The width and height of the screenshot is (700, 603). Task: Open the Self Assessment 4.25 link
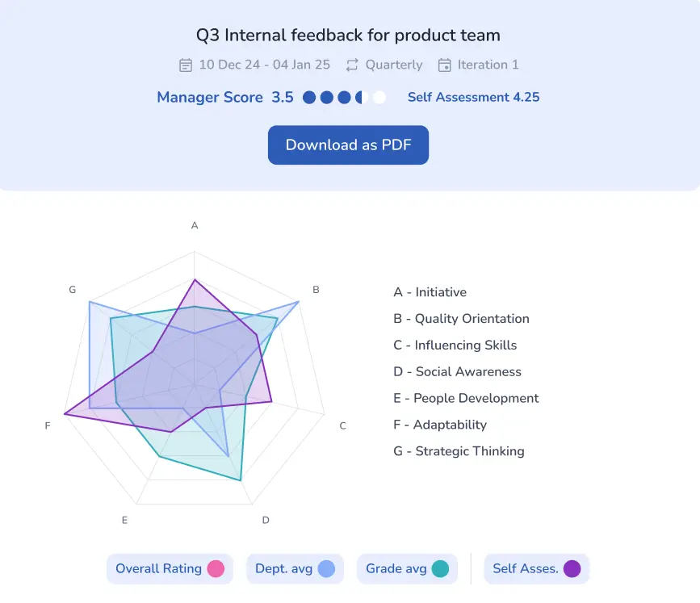pyautogui.click(x=473, y=98)
